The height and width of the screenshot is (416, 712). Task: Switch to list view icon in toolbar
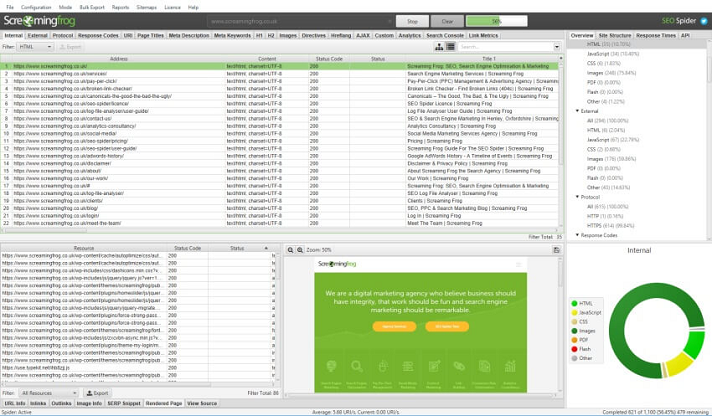tap(450, 47)
